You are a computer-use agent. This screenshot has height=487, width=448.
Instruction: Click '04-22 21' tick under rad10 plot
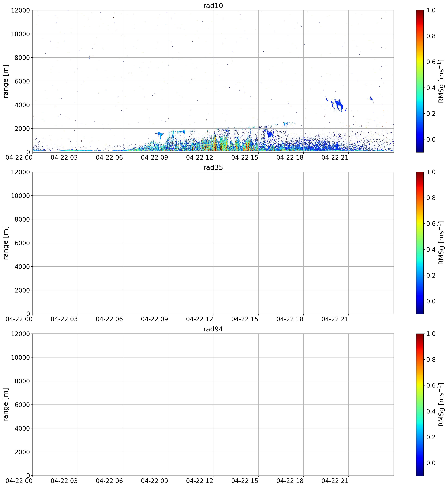click(x=335, y=158)
